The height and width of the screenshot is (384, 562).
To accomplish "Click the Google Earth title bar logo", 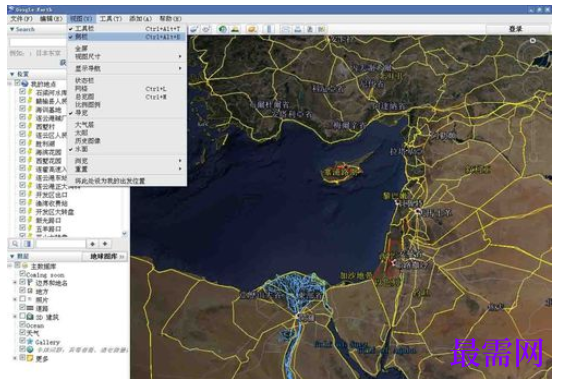I will click(x=11, y=9).
